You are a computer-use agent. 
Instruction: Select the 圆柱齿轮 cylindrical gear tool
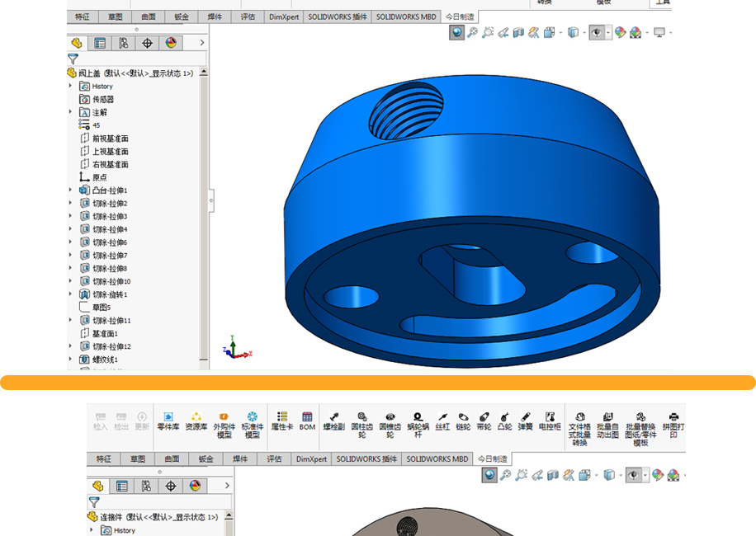tap(362, 426)
